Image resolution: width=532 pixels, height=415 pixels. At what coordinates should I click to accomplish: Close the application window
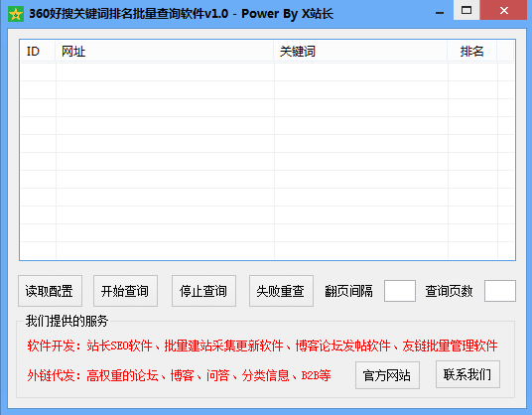504,10
